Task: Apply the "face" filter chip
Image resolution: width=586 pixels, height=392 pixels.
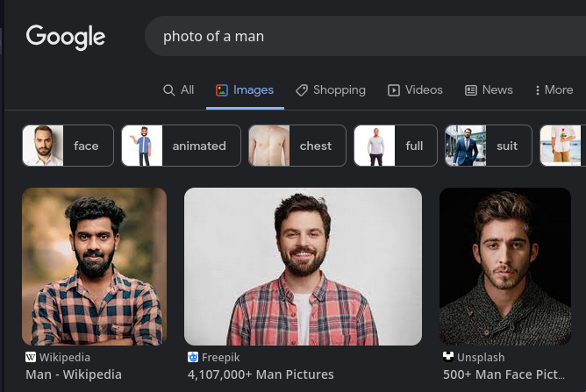Action: coord(68,146)
